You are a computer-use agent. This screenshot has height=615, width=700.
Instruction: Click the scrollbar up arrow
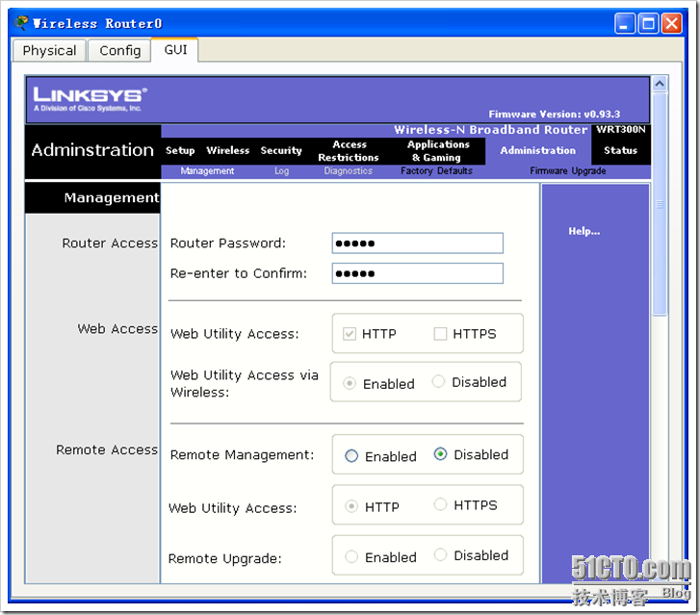pos(660,84)
